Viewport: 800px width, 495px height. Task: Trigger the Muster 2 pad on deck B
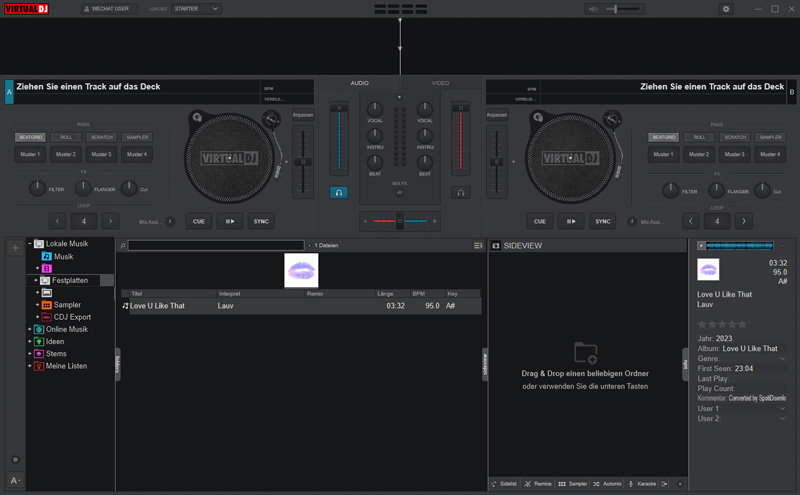click(x=699, y=154)
